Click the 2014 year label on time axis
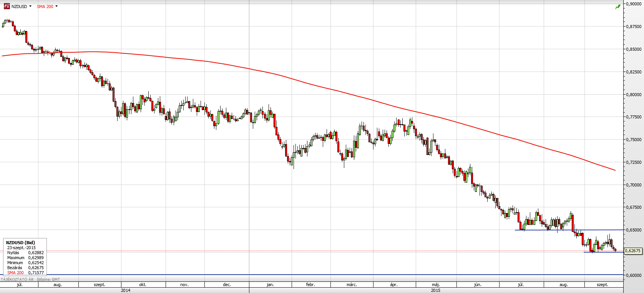Viewport: 644px width, 293px height. 126,290
